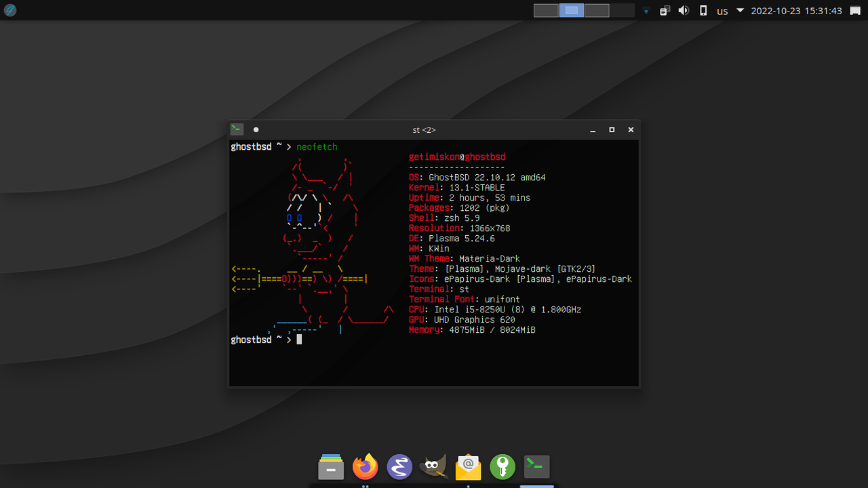Image resolution: width=868 pixels, height=488 pixels.
Task: Toggle the on-all-desktops dot in st titlebar
Action: point(256,129)
